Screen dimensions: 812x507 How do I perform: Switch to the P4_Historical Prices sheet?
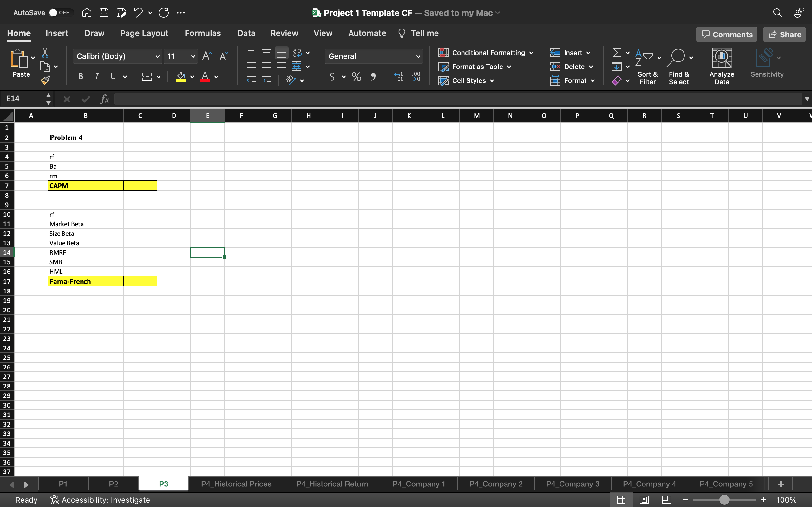point(236,484)
